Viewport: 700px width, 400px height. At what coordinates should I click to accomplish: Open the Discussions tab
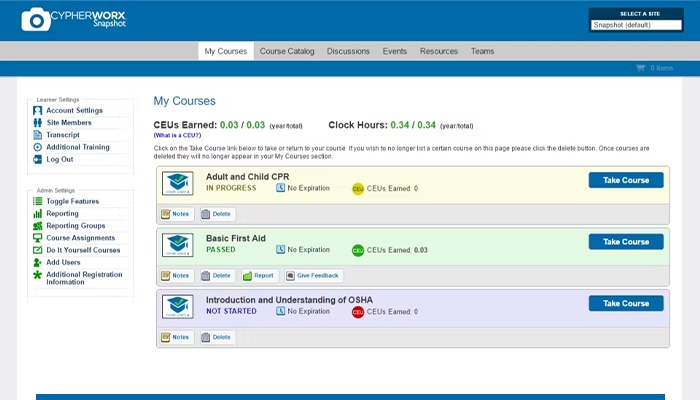click(x=348, y=51)
